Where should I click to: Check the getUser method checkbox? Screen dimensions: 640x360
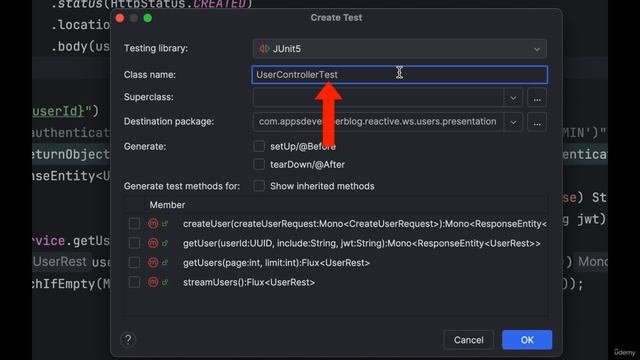pyautogui.click(x=134, y=243)
